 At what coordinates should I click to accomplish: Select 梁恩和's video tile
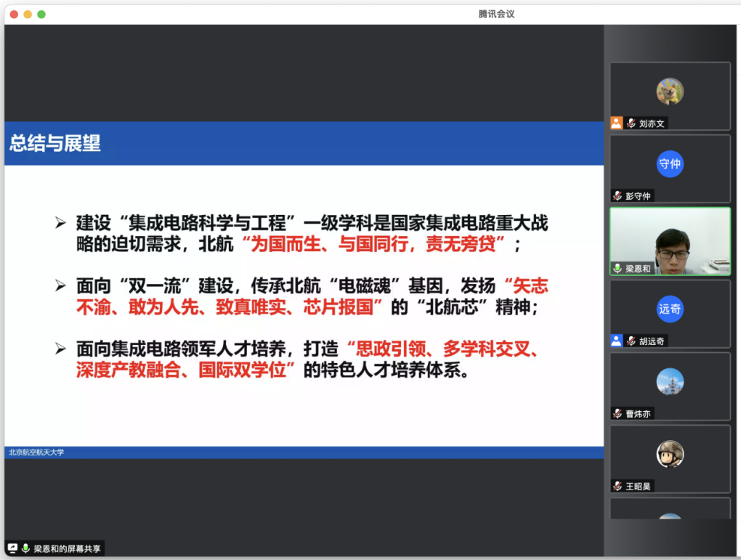click(x=670, y=241)
